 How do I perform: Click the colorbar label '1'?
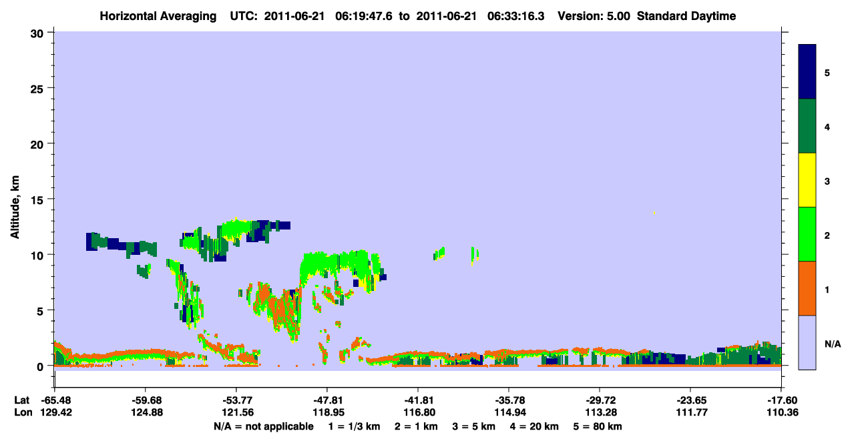827,290
